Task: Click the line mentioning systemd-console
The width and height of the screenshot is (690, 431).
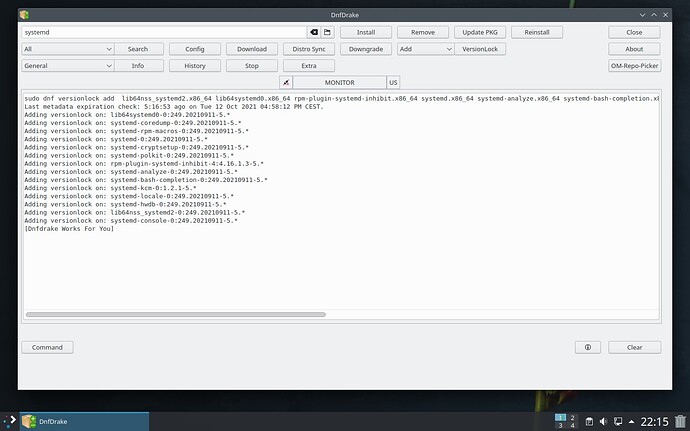Action: click(131, 221)
